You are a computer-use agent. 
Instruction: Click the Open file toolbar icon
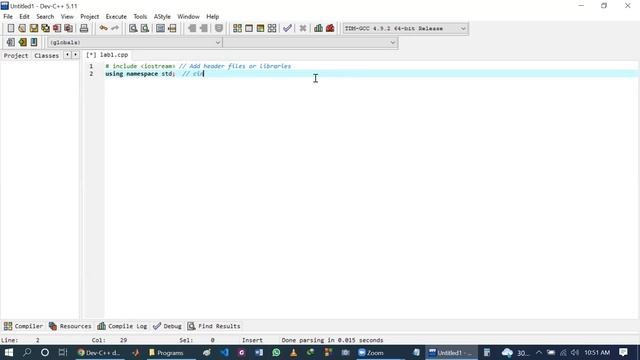pyautogui.click(x=22, y=28)
